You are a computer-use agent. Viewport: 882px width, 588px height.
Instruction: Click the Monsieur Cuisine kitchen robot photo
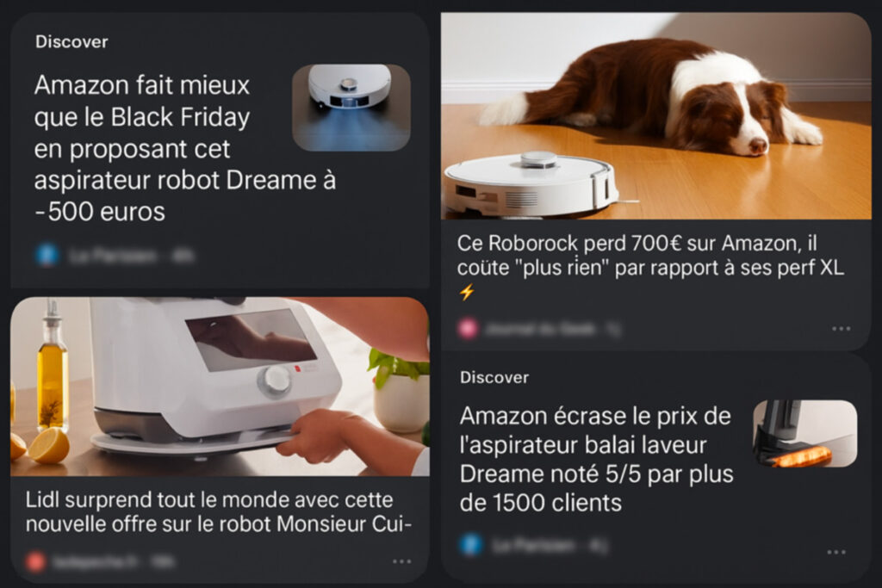tap(220, 387)
